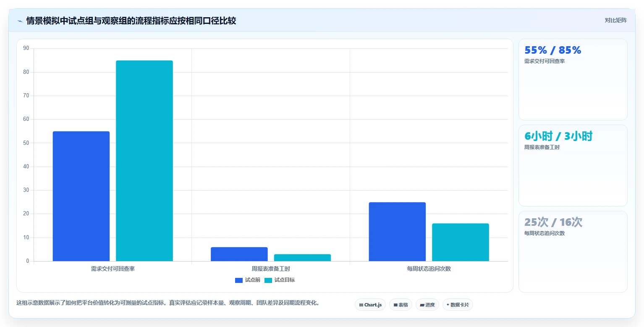Toggle the 试点目标 legend entry

click(280, 280)
